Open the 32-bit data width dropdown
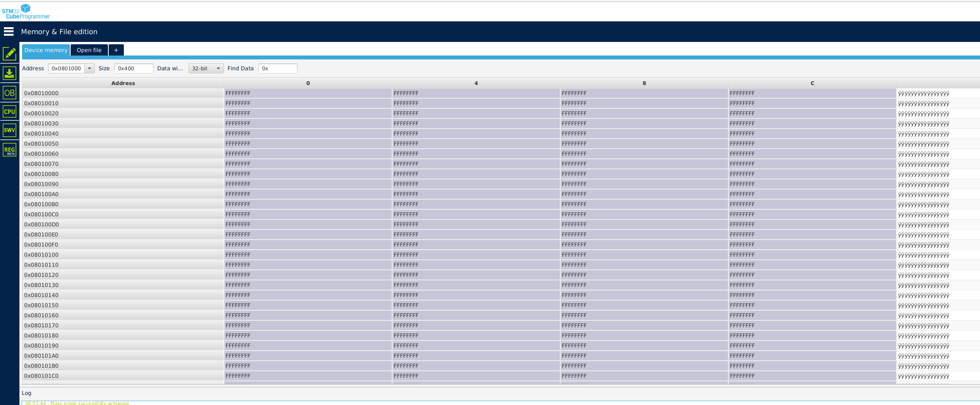This screenshot has height=405, width=980. point(206,68)
